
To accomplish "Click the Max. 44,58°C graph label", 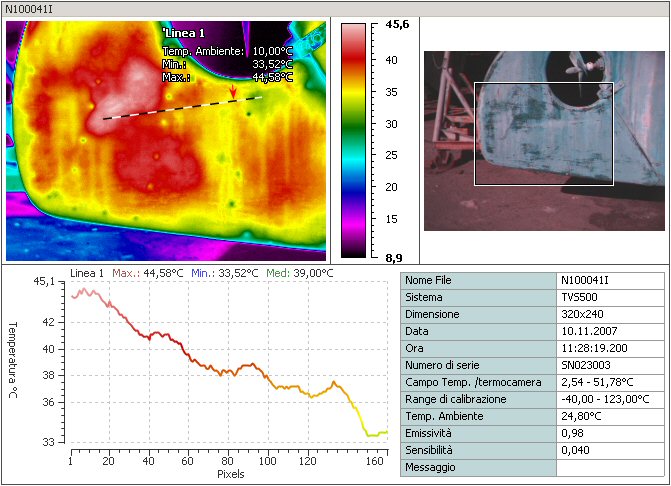I will (x=147, y=272).
